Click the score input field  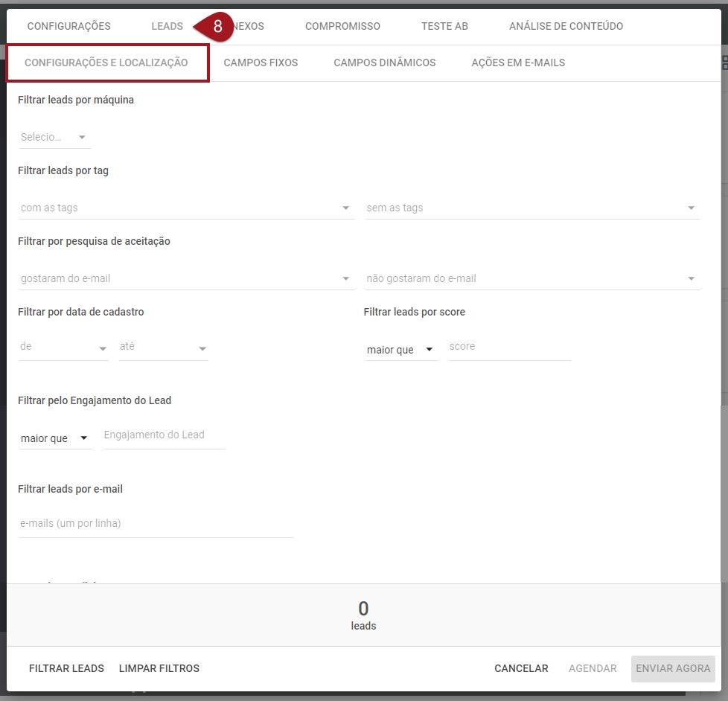[x=509, y=347]
